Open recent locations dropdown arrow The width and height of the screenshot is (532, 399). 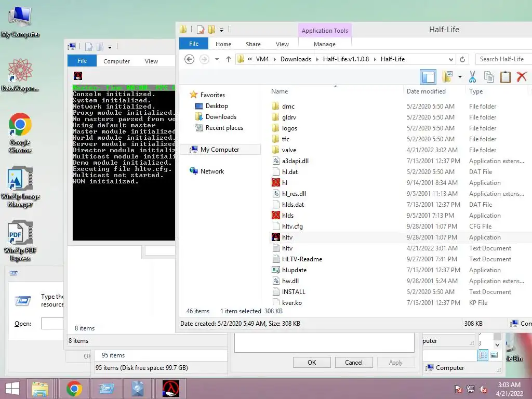217,59
